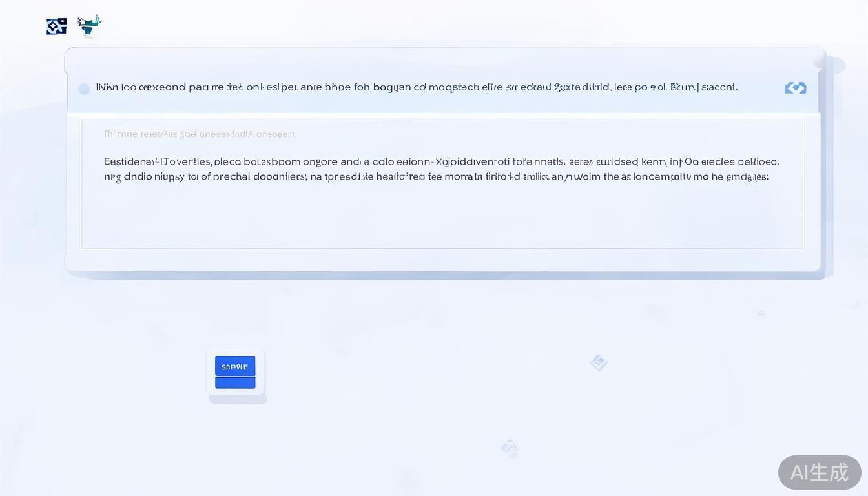Select the light blue radio circle in header
The height and width of the screenshot is (496, 868).
[84, 88]
